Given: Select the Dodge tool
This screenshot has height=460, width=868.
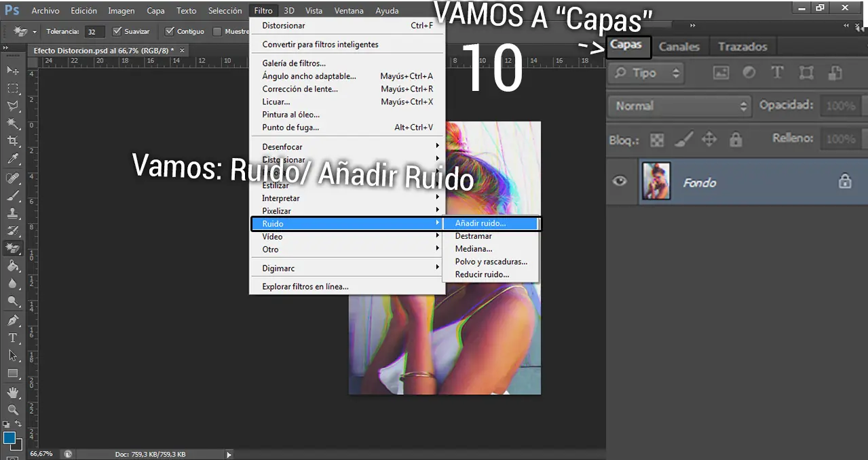Looking at the screenshot, I should (13, 302).
